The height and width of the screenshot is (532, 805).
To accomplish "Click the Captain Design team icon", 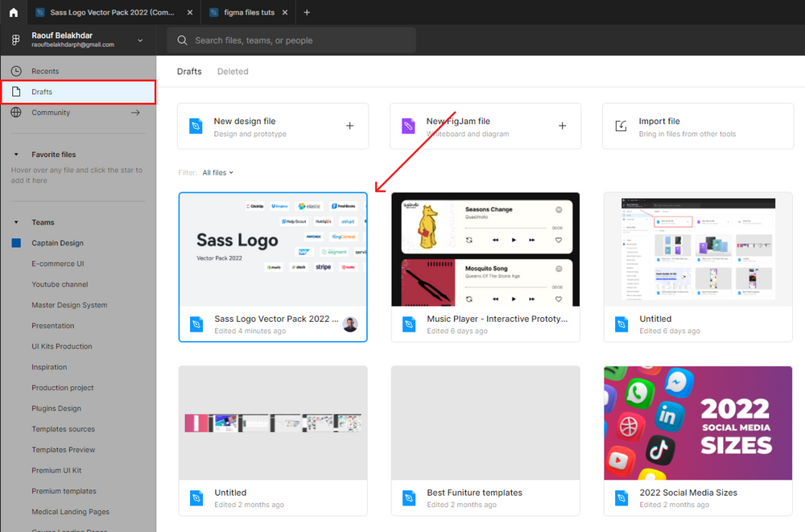I will (16, 242).
